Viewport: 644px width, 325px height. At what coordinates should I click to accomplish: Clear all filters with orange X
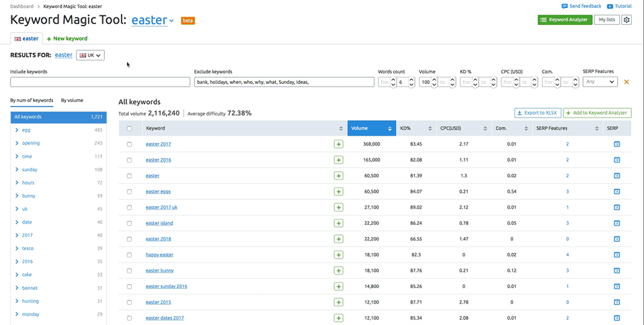[x=627, y=82]
